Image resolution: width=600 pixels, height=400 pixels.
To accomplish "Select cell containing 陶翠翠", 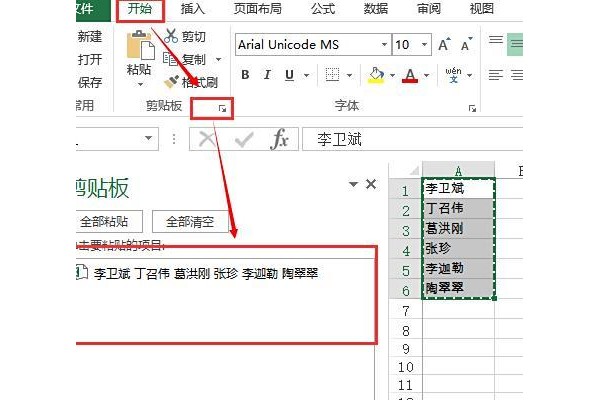I will (458, 288).
